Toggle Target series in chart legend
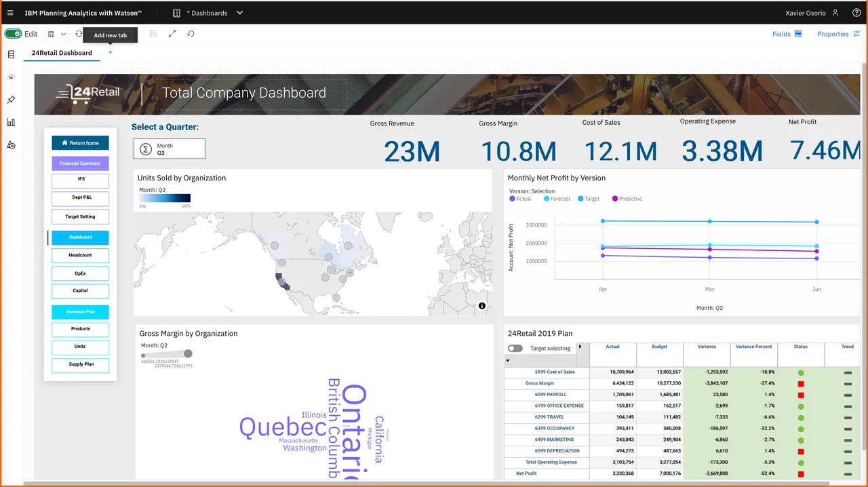Viewport: 868px width, 487px height. [x=589, y=199]
